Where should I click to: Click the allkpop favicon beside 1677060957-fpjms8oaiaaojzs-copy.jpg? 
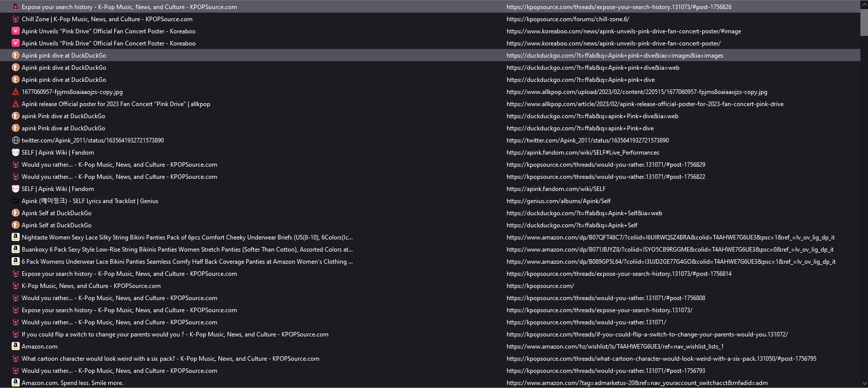click(x=16, y=92)
